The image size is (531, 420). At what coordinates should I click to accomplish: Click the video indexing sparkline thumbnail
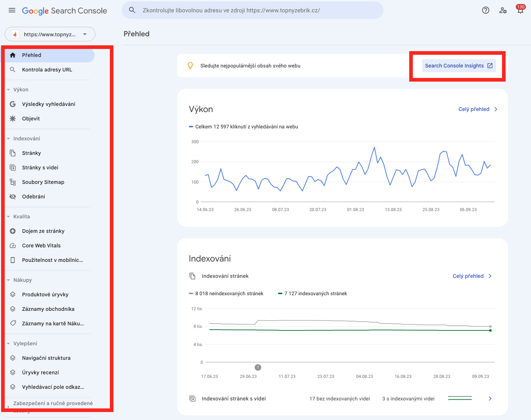tap(460, 398)
